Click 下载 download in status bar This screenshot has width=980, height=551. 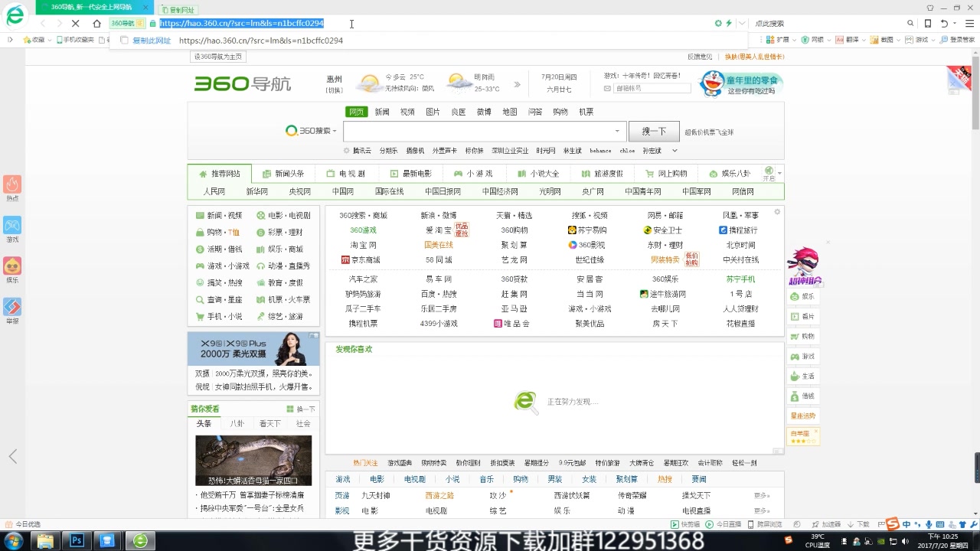[858, 524]
